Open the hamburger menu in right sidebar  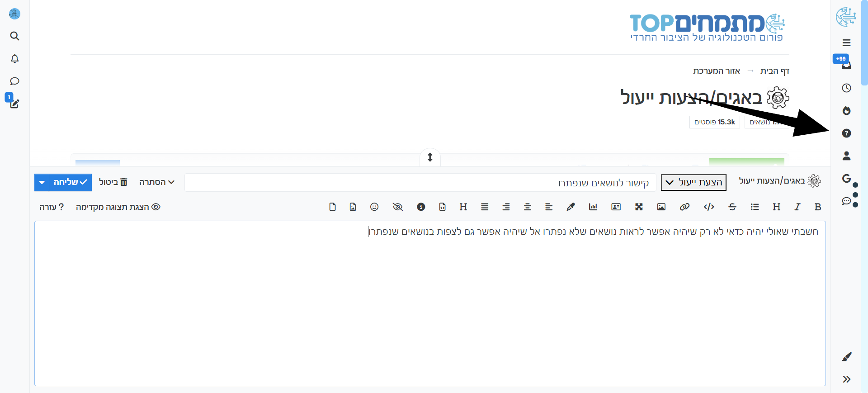click(847, 43)
